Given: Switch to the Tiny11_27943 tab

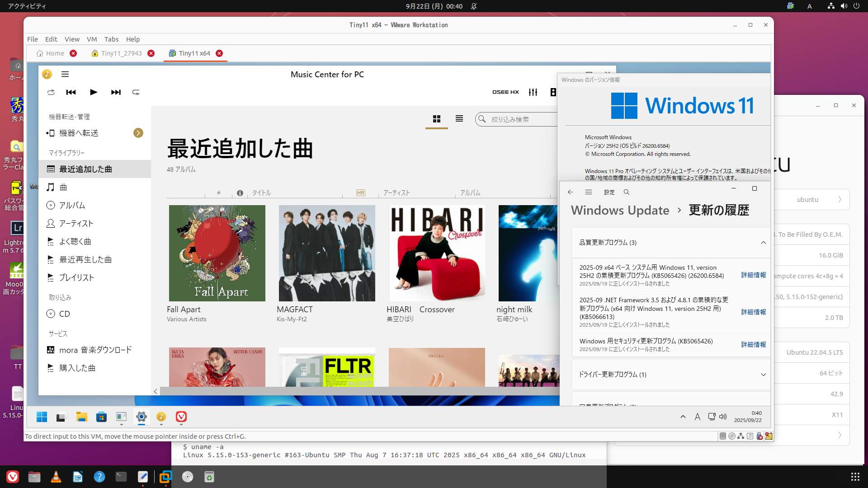Looking at the screenshot, I should (121, 53).
